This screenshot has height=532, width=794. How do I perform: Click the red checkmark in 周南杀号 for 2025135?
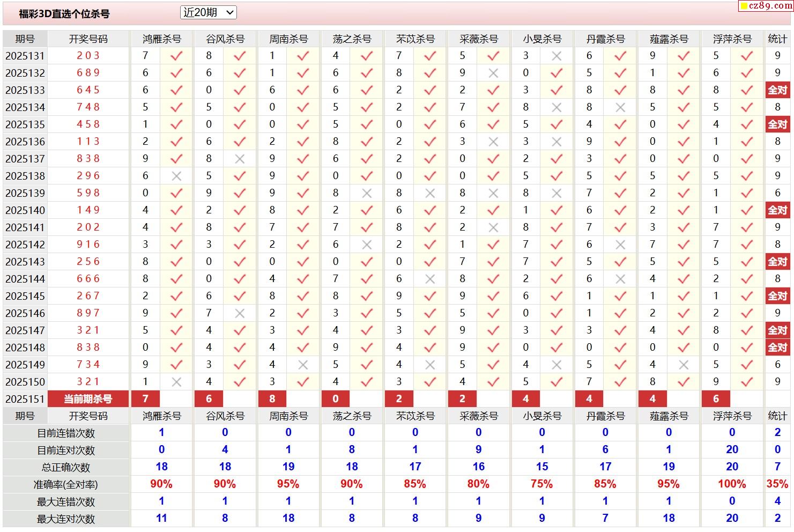tap(303, 124)
